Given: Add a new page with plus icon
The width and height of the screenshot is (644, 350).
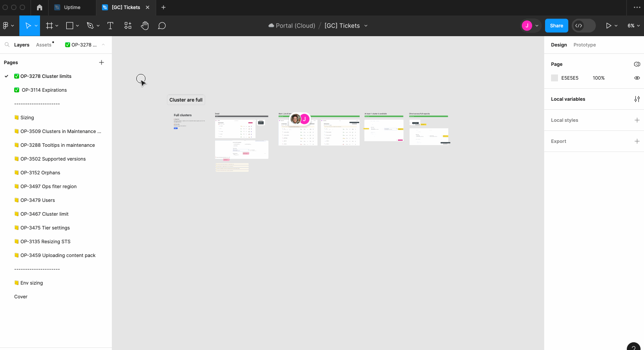Looking at the screenshot, I should click(102, 62).
